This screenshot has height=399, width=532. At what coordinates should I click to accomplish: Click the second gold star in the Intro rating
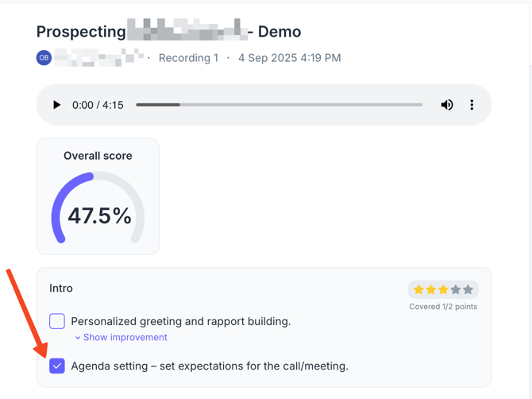click(x=431, y=289)
